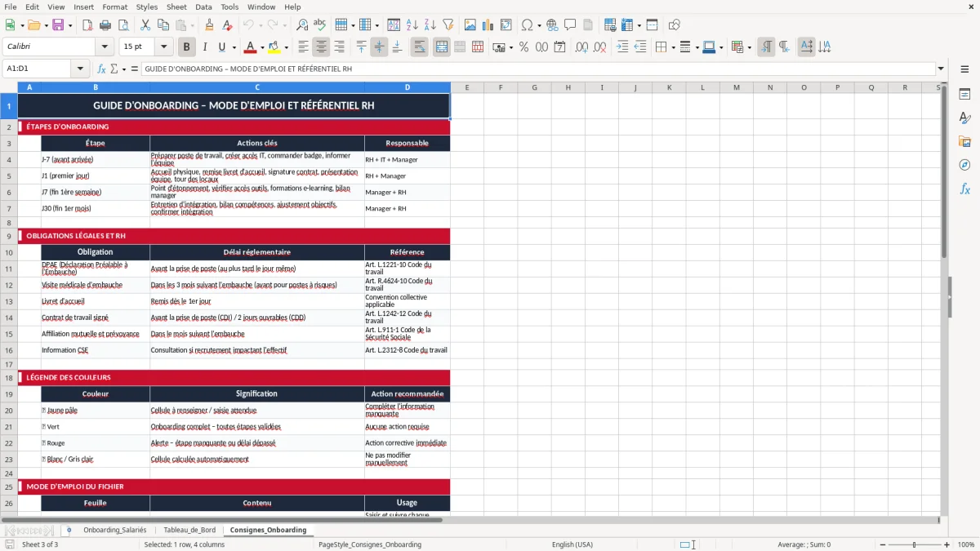This screenshot has width=980, height=551.
Task: Open the Export as PDF tool
Action: point(88,25)
